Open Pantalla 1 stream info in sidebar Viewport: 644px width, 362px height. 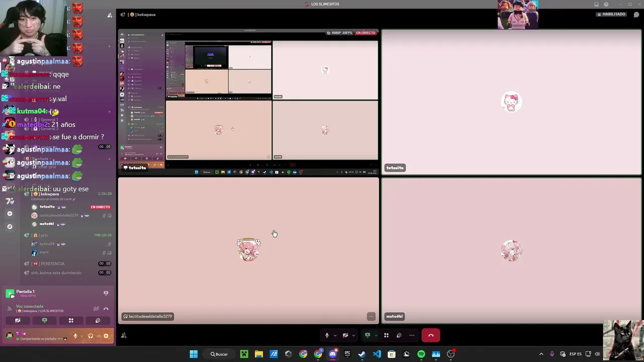point(25,293)
